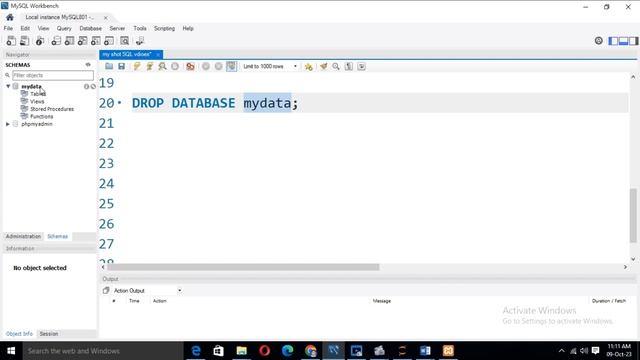Click the create new schema icon
Viewport: 640px width, 360px height.
tap(56, 41)
